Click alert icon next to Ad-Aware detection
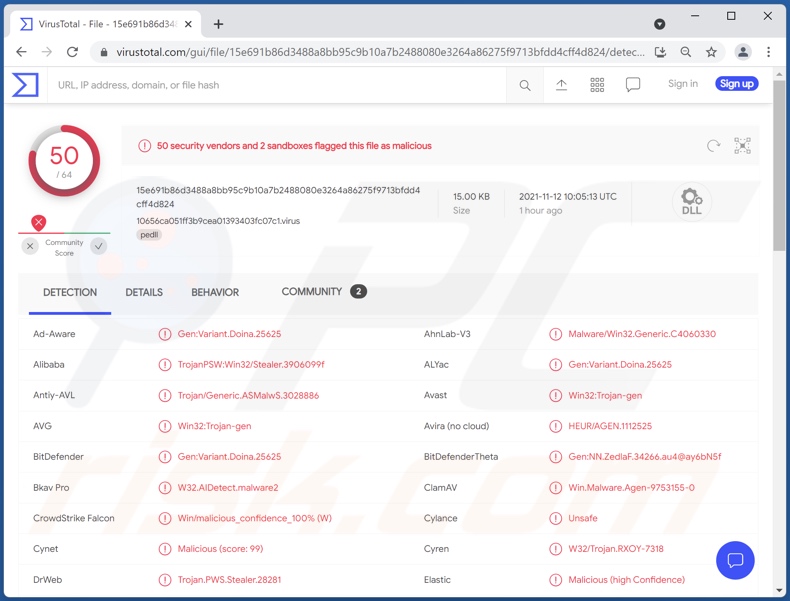 click(165, 334)
